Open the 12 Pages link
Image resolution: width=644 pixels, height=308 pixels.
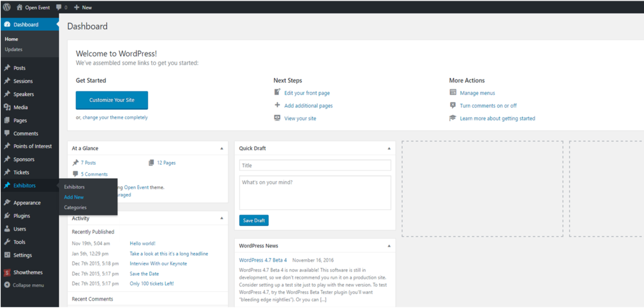(x=166, y=163)
